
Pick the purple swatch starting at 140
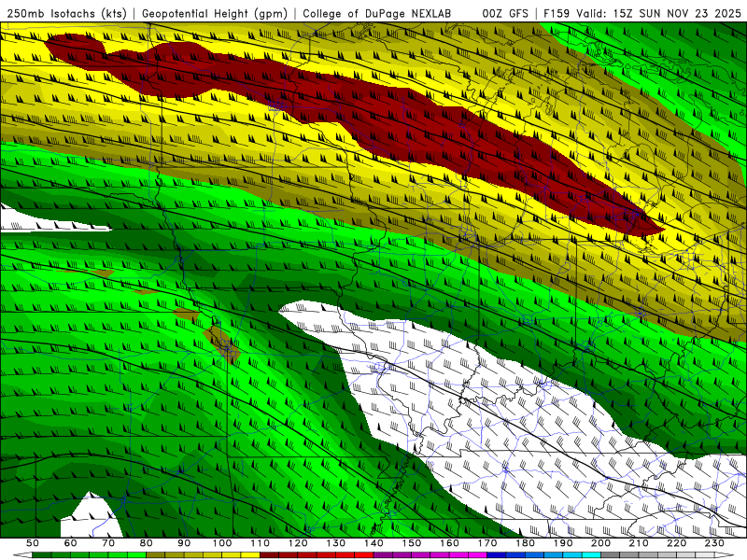coord(383,554)
